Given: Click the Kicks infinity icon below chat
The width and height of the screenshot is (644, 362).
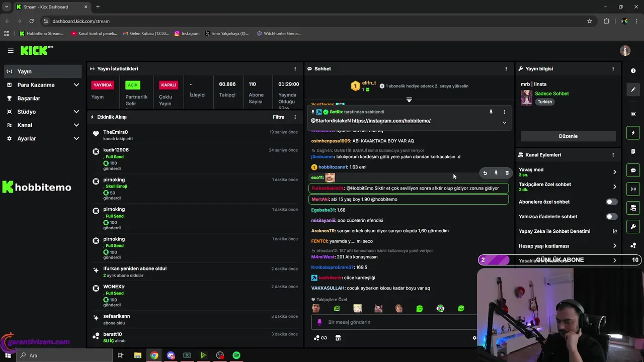Looking at the screenshot, I should pos(320,338).
